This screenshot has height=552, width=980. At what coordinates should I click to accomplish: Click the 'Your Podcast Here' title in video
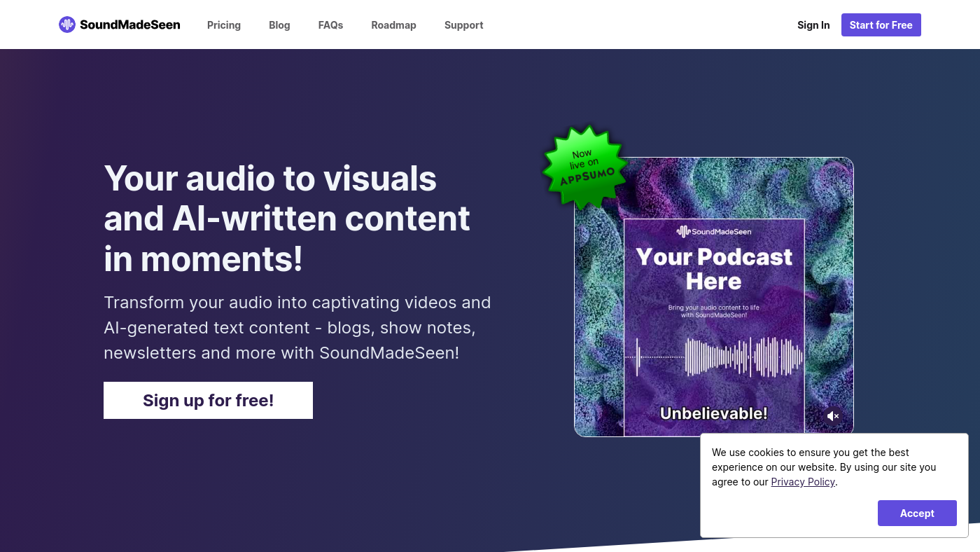(x=714, y=269)
